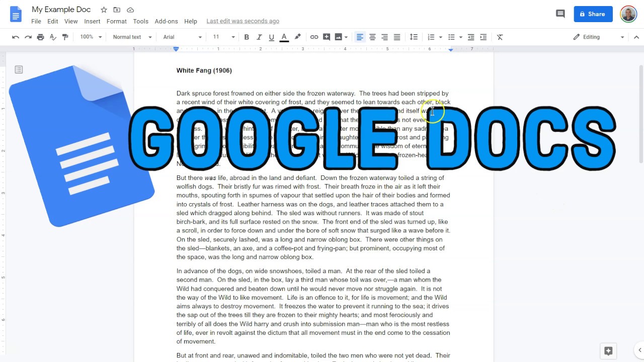Image resolution: width=644 pixels, height=362 pixels.
Task: Open the Insert menu
Action: tap(92, 21)
